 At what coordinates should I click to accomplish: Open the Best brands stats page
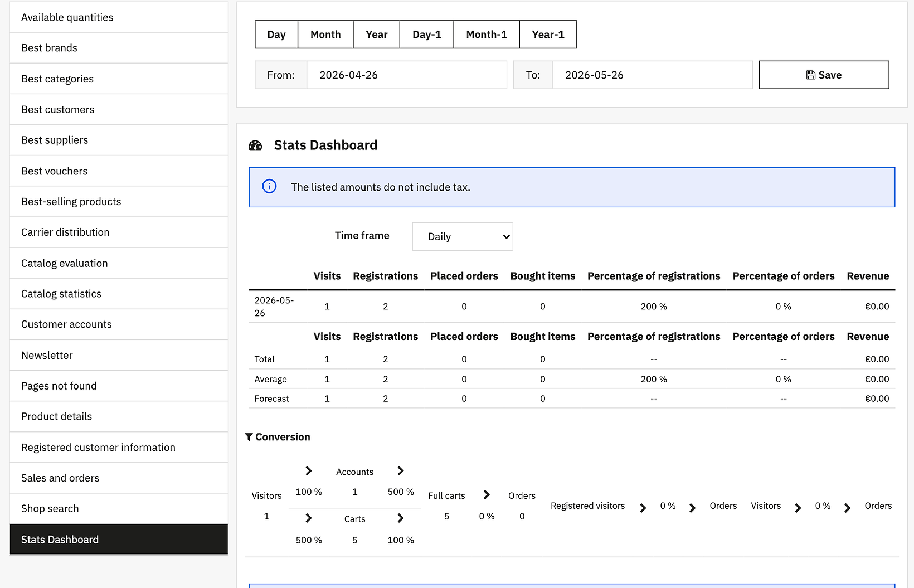click(x=119, y=48)
